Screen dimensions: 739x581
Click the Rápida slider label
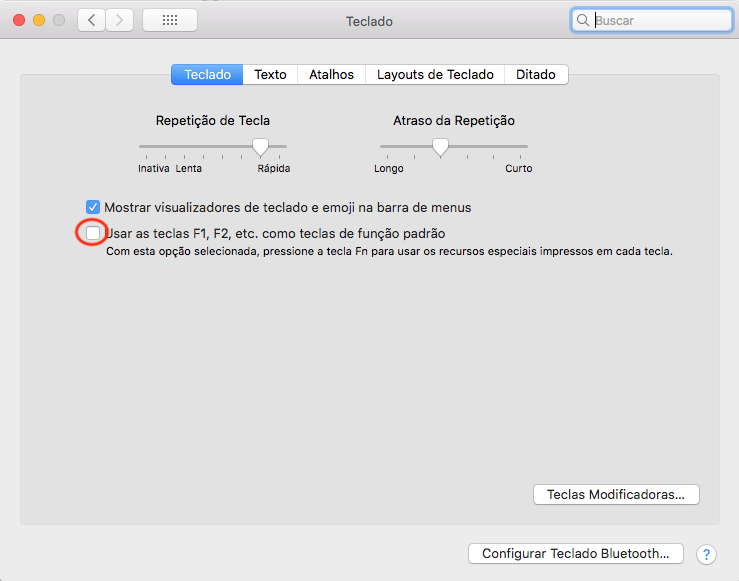pos(274,169)
